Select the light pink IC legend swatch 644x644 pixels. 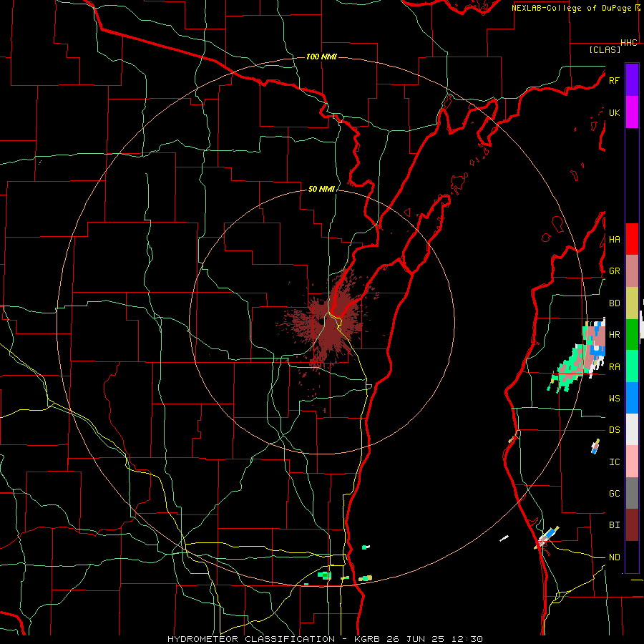tap(632, 462)
